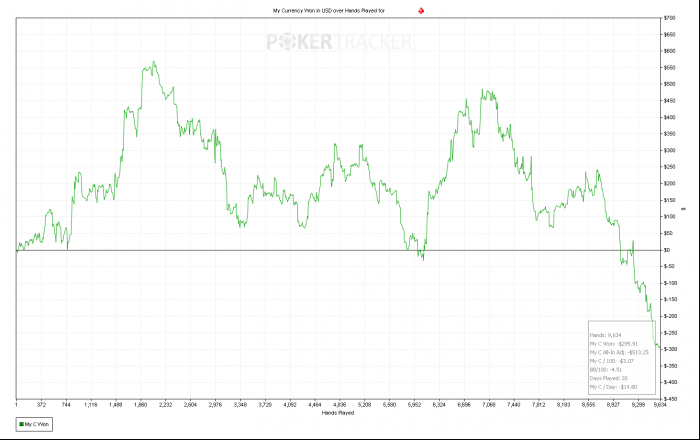Click the 'My C / 100: -$3.07' stat
The height and width of the screenshot is (440, 700).
click(612, 361)
